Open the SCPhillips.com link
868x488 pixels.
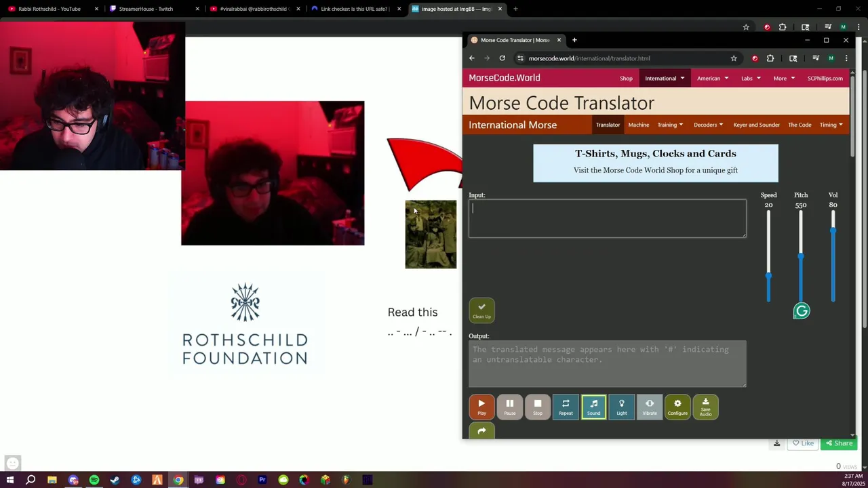[x=825, y=78]
